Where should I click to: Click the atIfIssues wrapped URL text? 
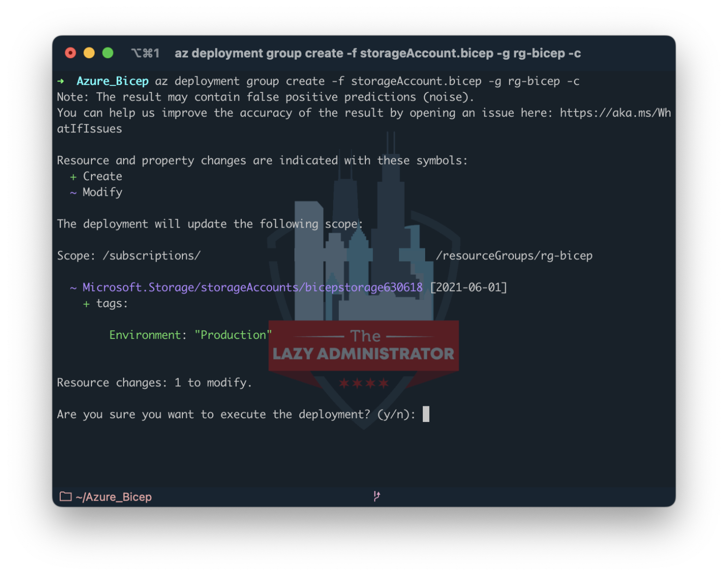pos(90,129)
